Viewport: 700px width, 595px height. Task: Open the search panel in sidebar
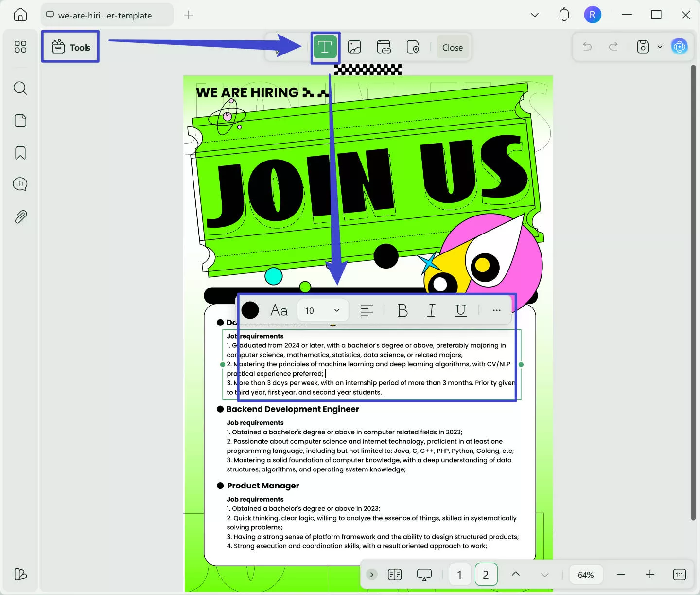20,88
